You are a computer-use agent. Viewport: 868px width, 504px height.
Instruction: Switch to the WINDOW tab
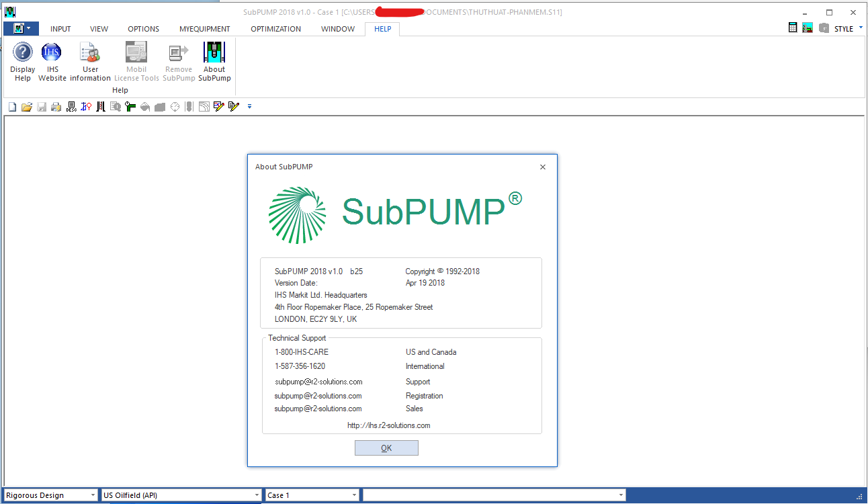pyautogui.click(x=338, y=29)
